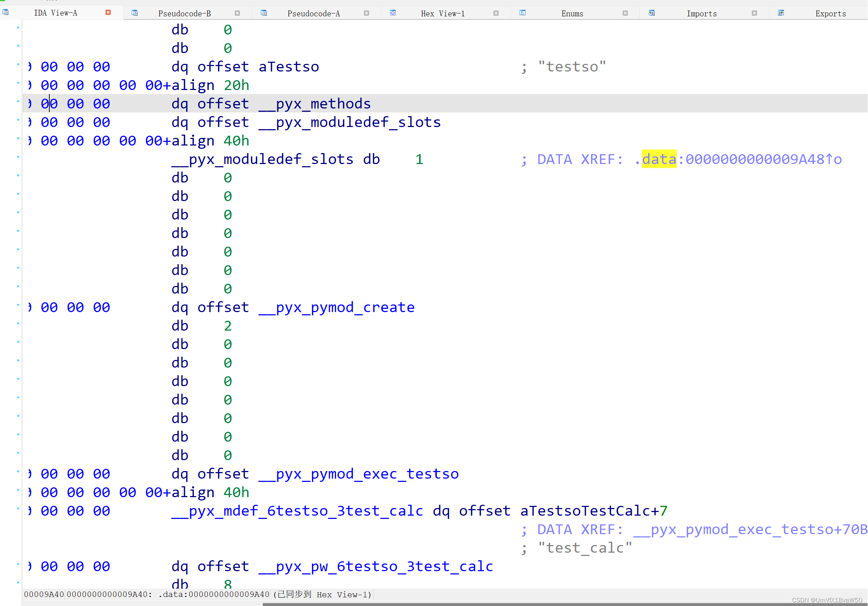Select the __pyx_moduledef_slots label definition

263,159
